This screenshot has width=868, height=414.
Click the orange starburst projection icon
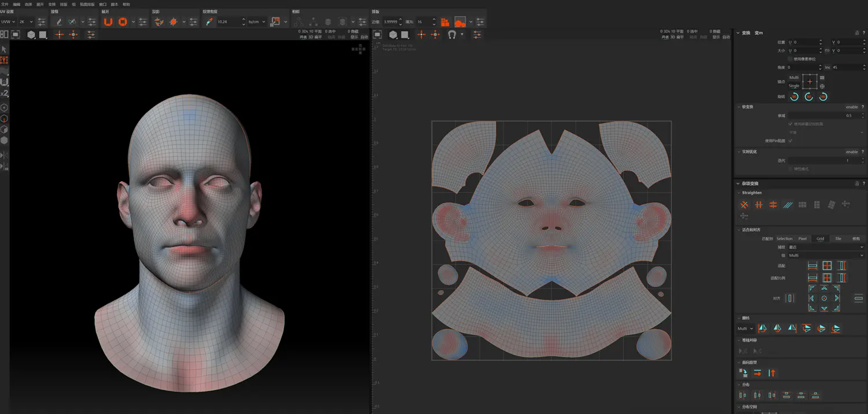[173, 21]
